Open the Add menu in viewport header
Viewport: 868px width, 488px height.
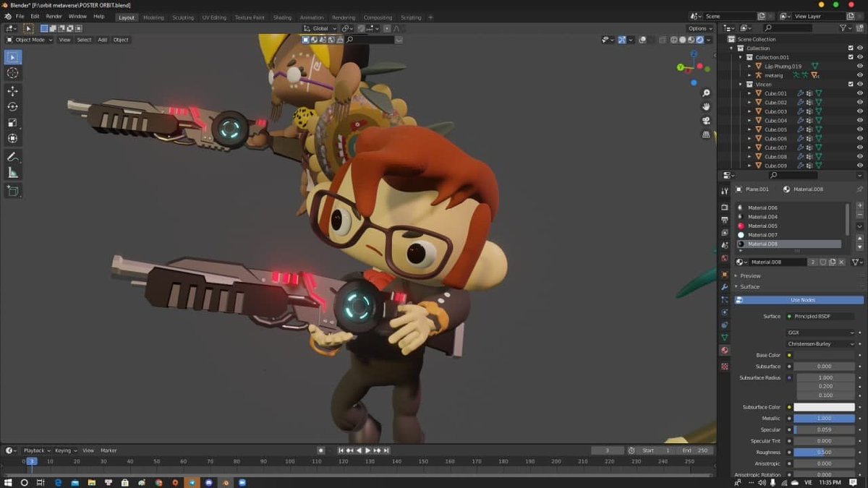click(x=103, y=40)
